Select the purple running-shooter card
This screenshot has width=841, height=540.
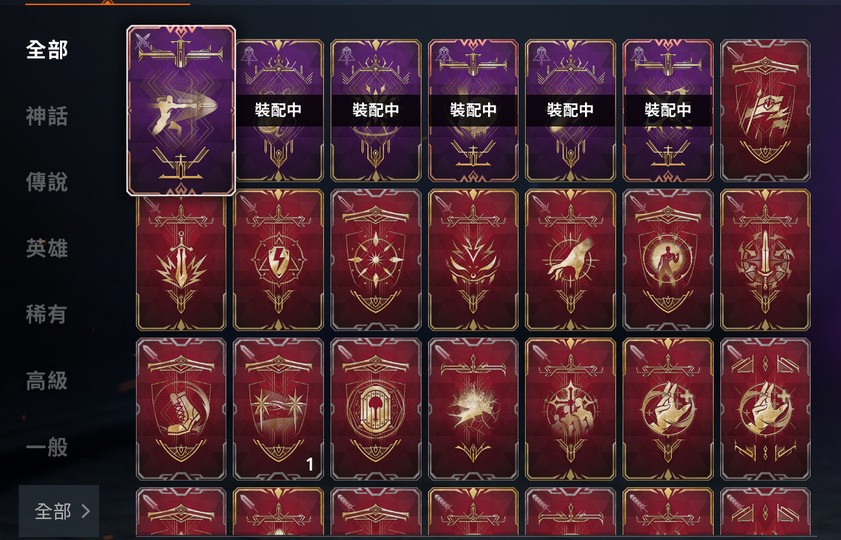pyautogui.click(x=181, y=110)
